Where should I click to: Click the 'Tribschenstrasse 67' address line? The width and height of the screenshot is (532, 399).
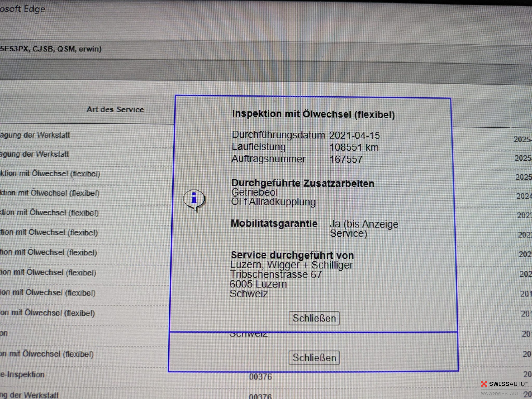276,275
